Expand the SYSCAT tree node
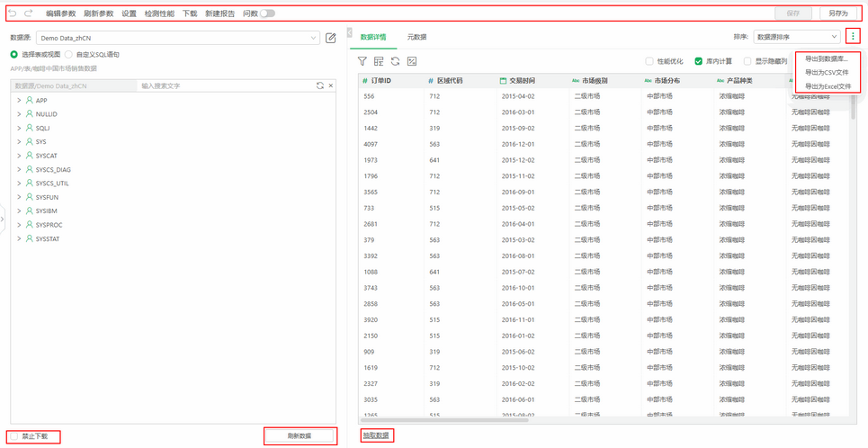 click(19, 156)
